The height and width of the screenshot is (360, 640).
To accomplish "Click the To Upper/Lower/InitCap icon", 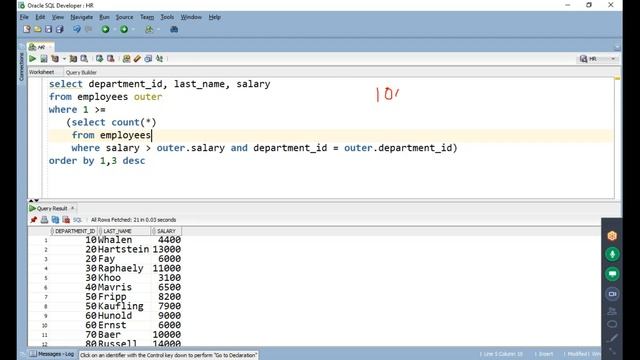I will tap(160, 59).
